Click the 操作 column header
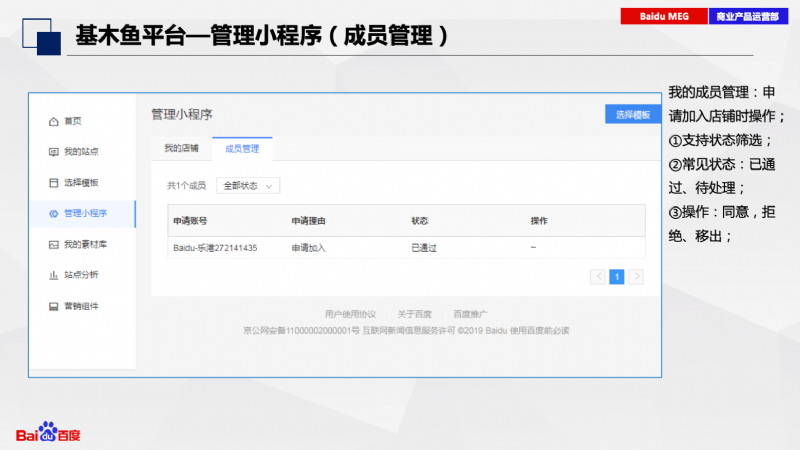 [539, 221]
